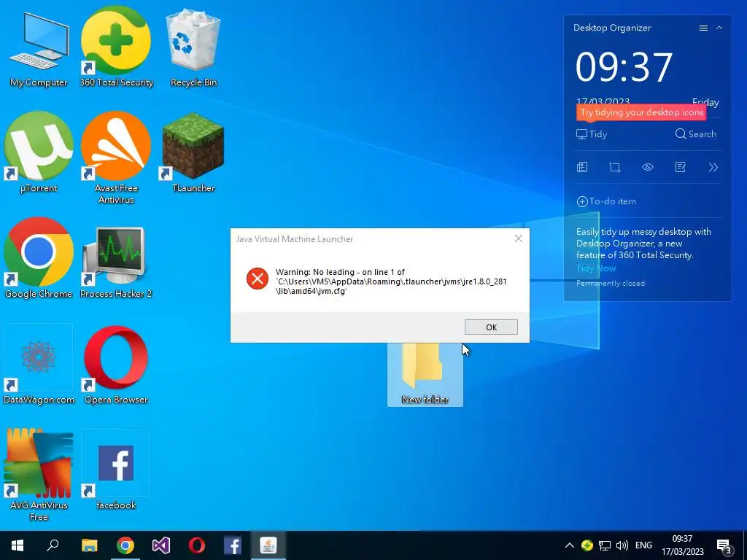Open Chrome from the taskbar
The width and height of the screenshot is (747, 560).
(125, 545)
